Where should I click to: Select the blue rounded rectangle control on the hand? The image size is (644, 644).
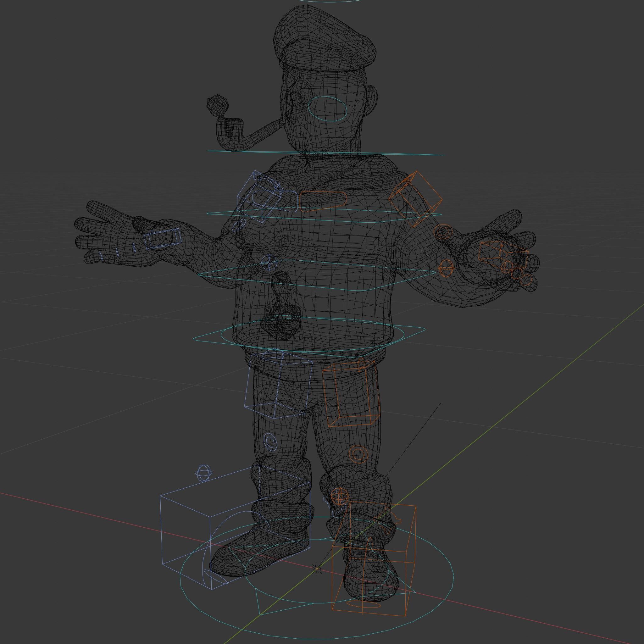pyautogui.click(x=162, y=239)
